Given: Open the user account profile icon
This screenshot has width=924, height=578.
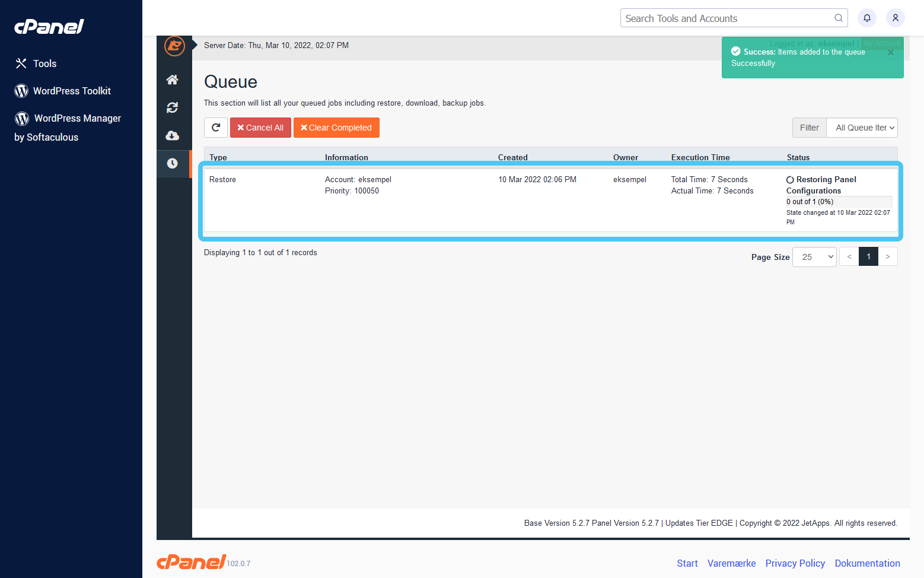Looking at the screenshot, I should pyautogui.click(x=895, y=18).
